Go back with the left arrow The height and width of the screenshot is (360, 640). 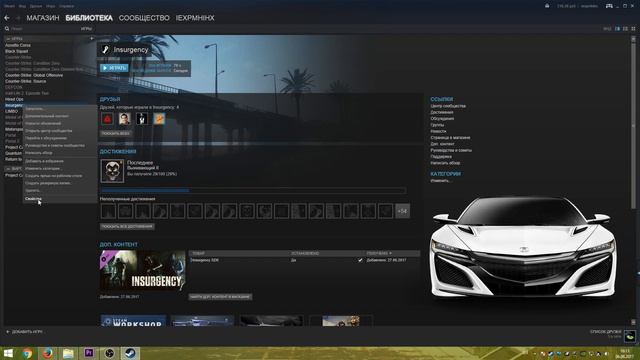7,18
